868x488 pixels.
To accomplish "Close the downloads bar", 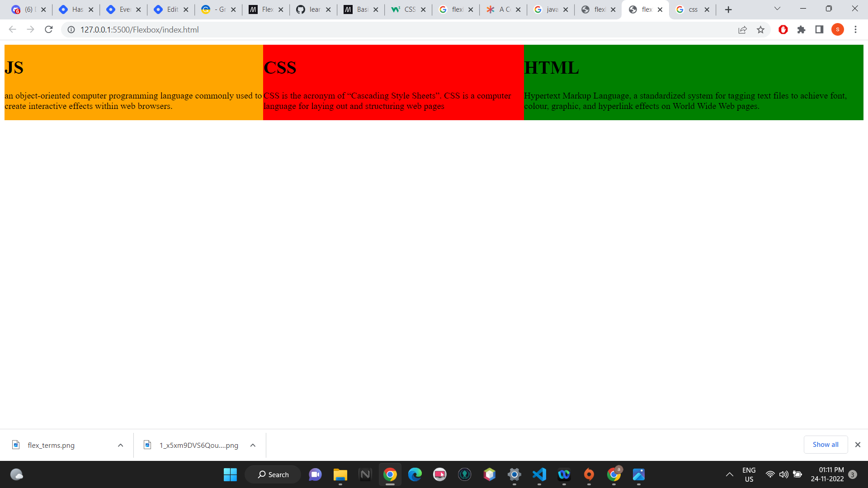I will point(858,445).
